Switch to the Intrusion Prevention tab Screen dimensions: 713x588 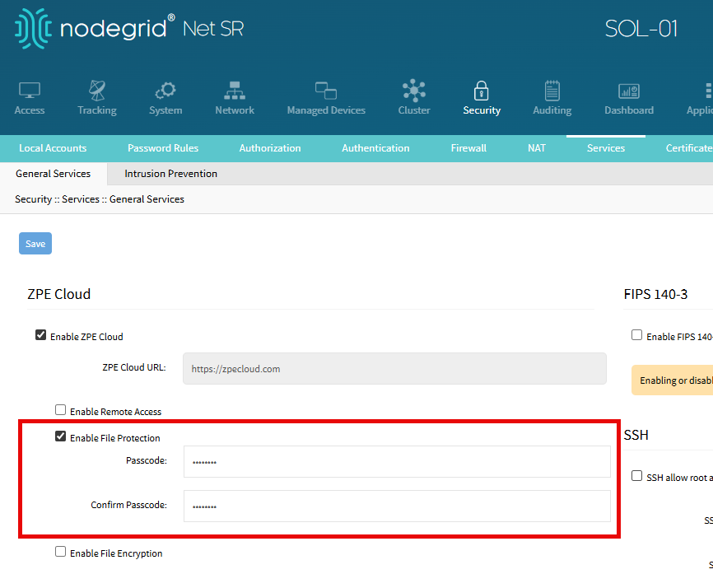(170, 174)
